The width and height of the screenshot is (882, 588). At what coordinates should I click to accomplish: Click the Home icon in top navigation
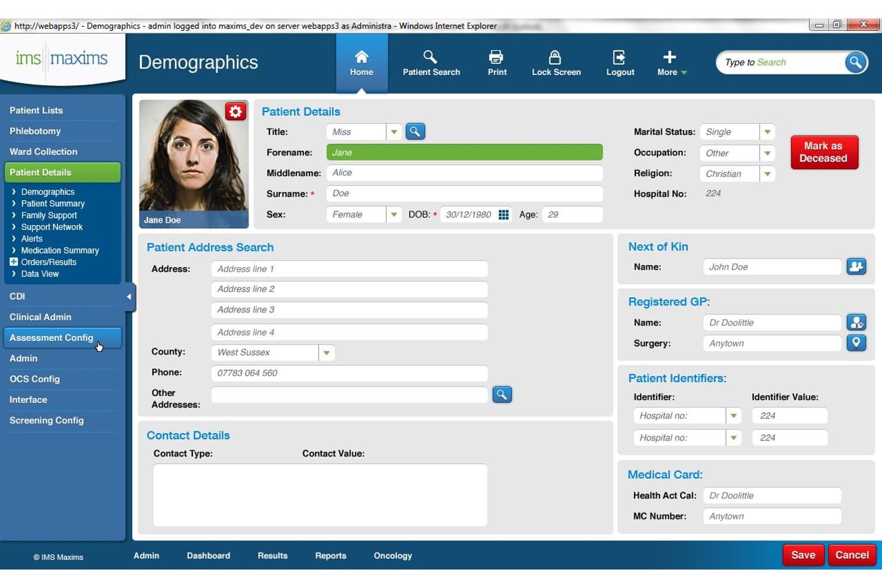[361, 57]
